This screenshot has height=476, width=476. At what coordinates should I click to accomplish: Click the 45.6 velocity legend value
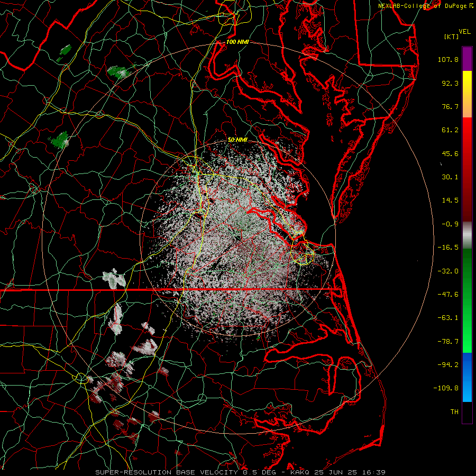coord(450,153)
